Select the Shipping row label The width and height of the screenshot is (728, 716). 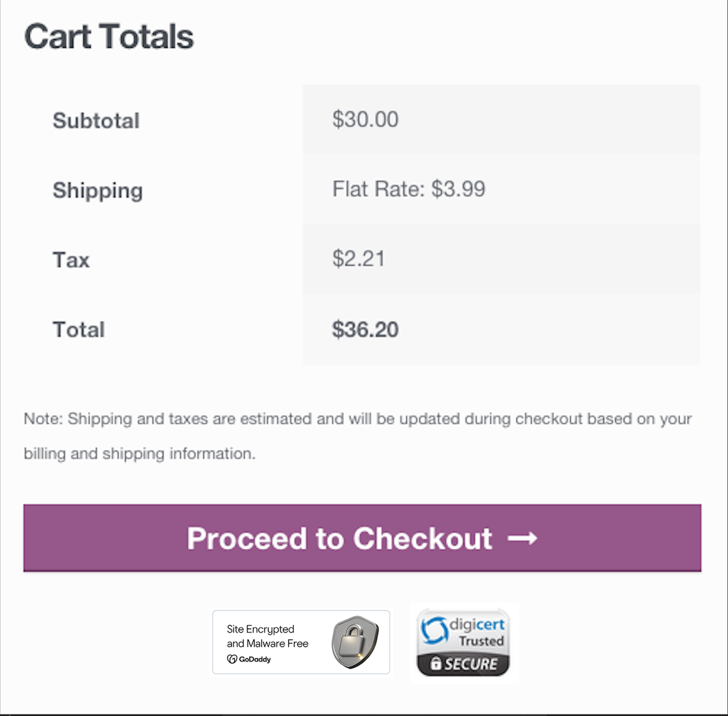97,191
